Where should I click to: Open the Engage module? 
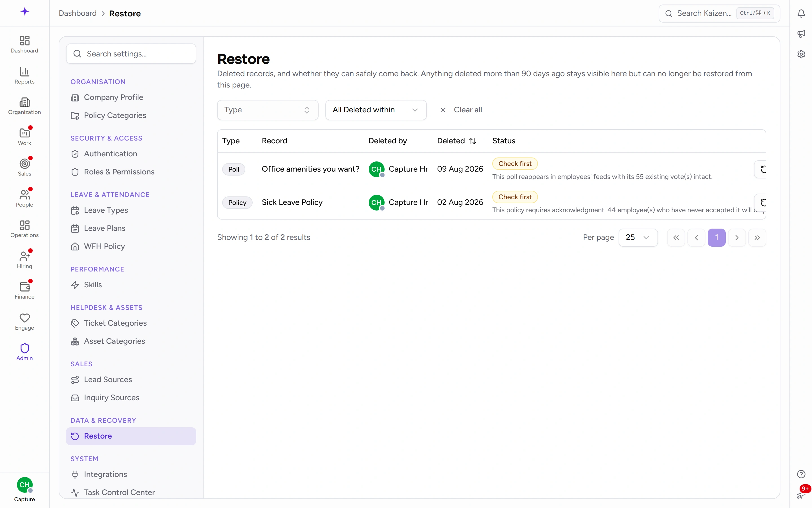[25, 321]
